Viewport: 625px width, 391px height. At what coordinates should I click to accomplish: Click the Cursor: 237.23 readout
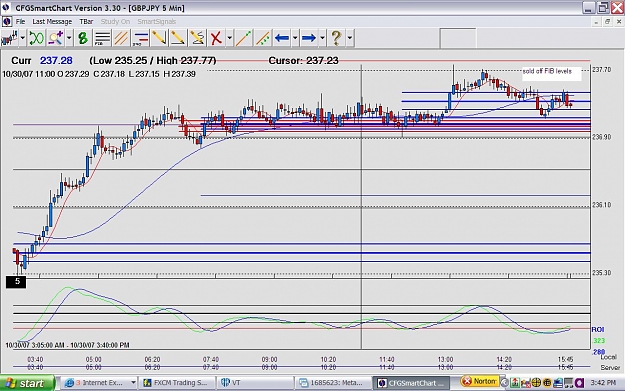303,61
